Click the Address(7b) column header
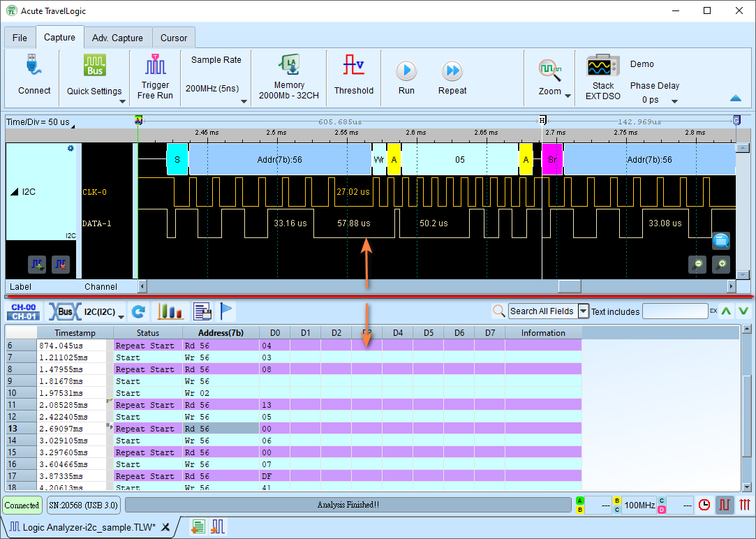 (x=221, y=332)
